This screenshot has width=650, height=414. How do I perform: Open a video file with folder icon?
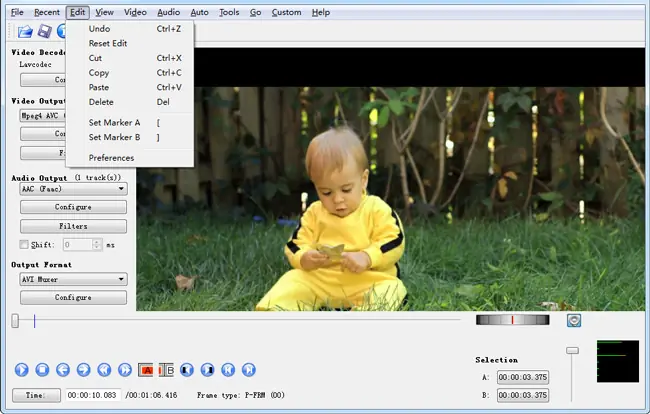click(x=25, y=31)
